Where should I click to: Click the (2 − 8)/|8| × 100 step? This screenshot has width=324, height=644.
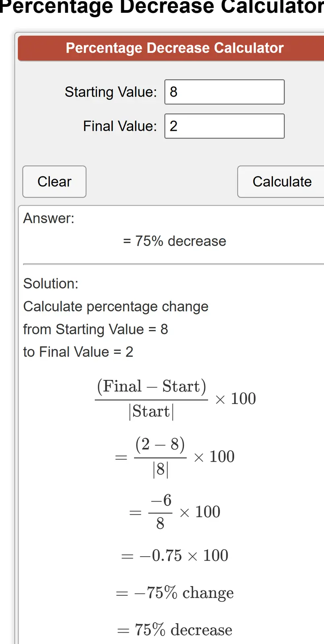point(175,457)
